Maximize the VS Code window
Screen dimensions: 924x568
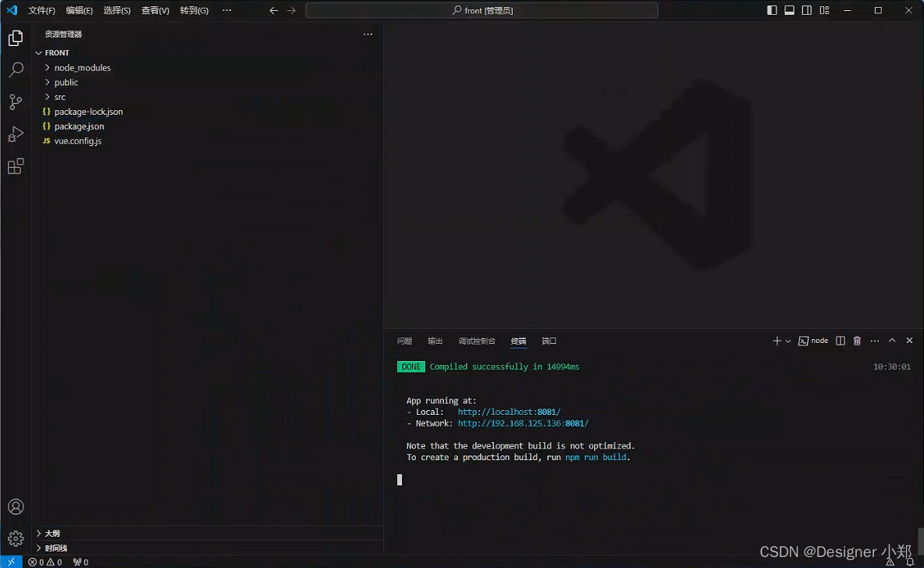[x=878, y=10]
